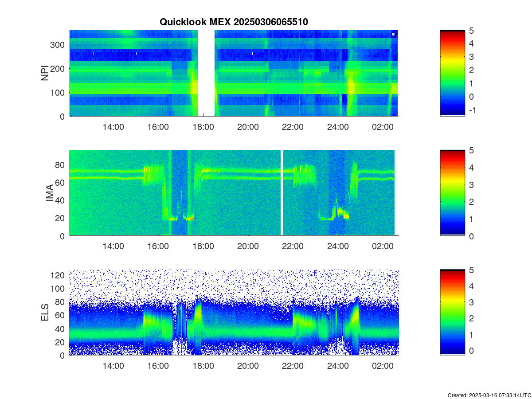Viewport: 532px width, 399px height.
Task: Click the IMA spectrogram plot
Action: [x=234, y=193]
